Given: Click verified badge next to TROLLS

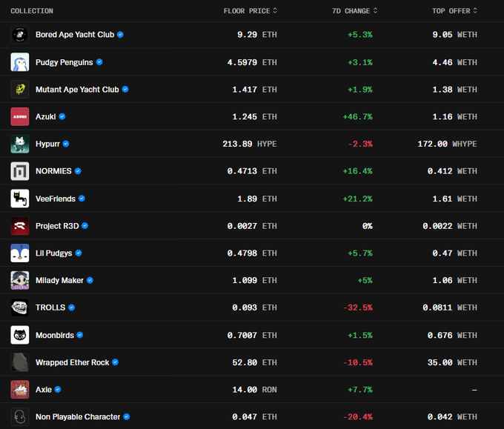Looking at the screenshot, I should coord(72,307).
